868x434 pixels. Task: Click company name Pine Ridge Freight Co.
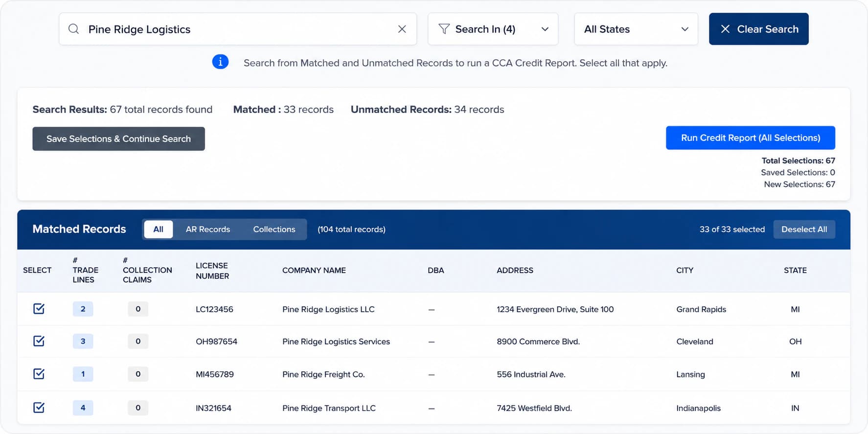click(323, 374)
